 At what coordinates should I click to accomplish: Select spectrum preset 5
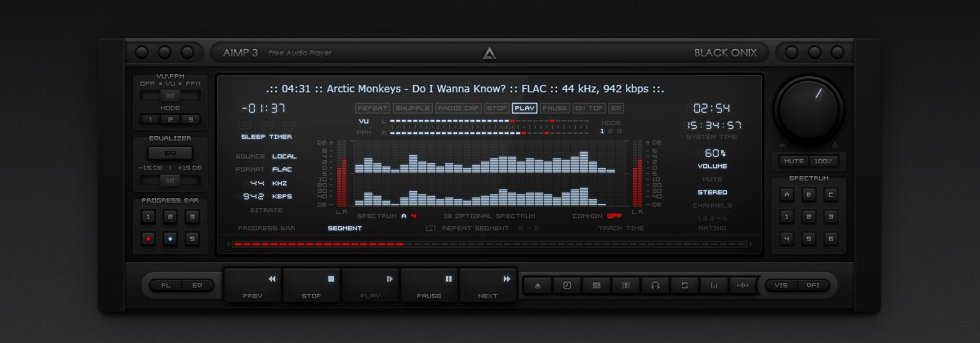808,239
